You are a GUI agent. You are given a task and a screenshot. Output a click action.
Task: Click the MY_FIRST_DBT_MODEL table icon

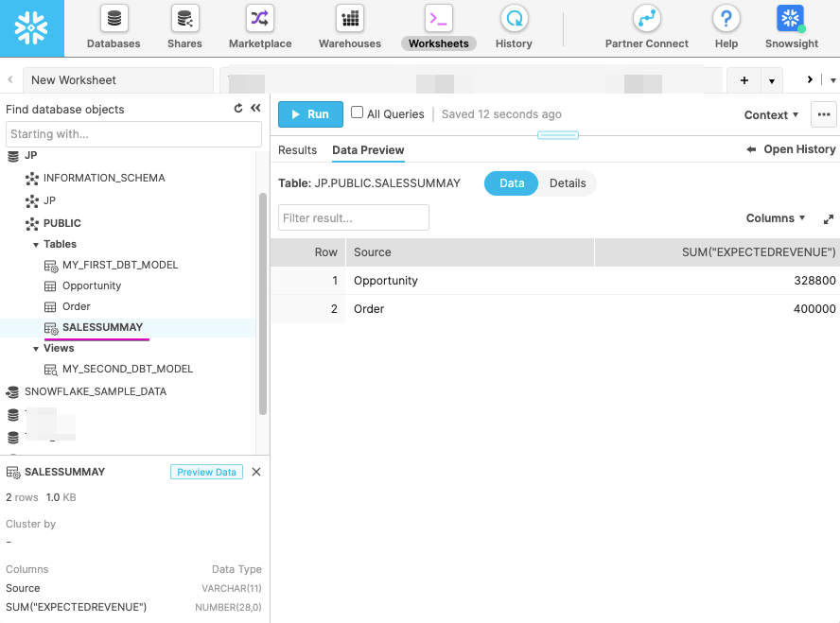tap(51, 266)
